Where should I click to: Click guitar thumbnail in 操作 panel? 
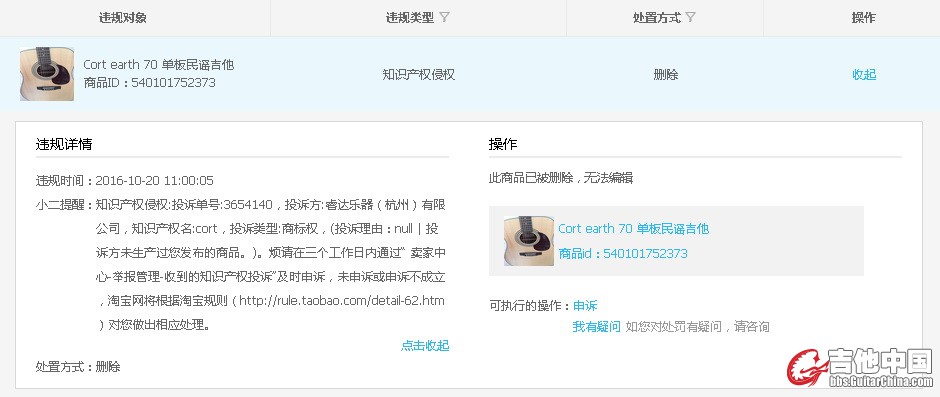tap(528, 240)
